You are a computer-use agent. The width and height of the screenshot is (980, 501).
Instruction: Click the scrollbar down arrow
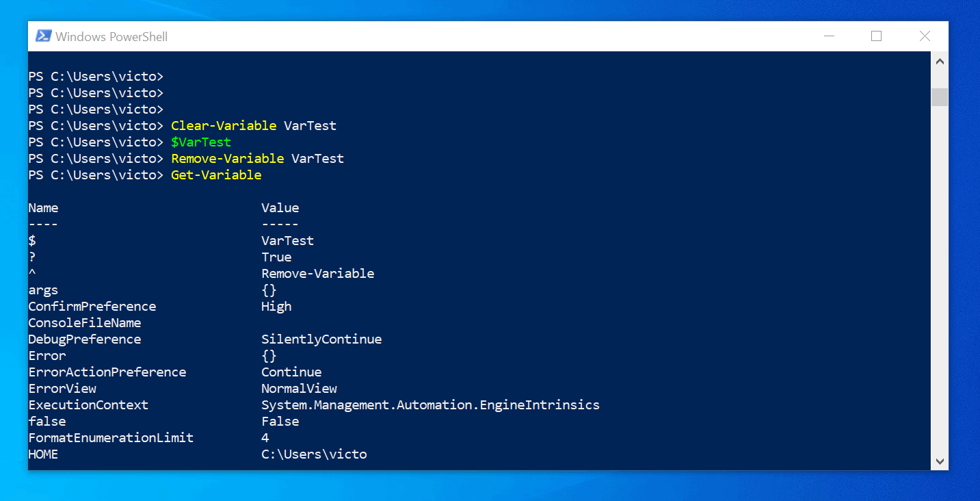940,461
